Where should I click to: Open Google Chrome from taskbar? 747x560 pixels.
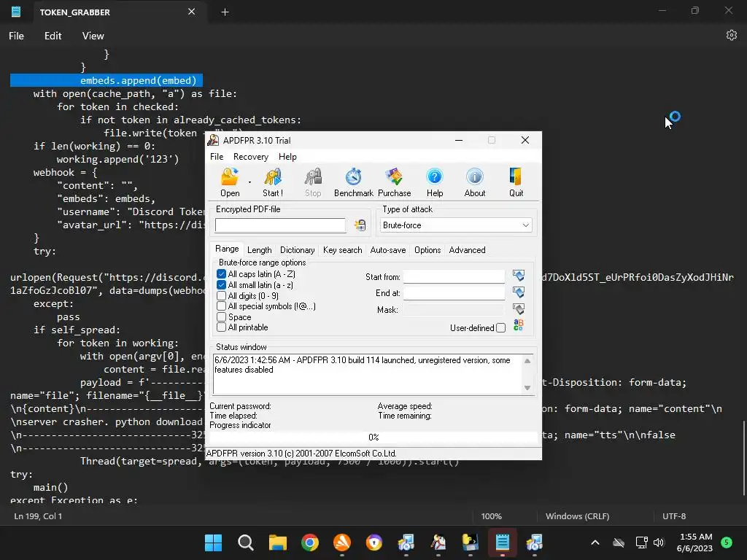(x=309, y=542)
